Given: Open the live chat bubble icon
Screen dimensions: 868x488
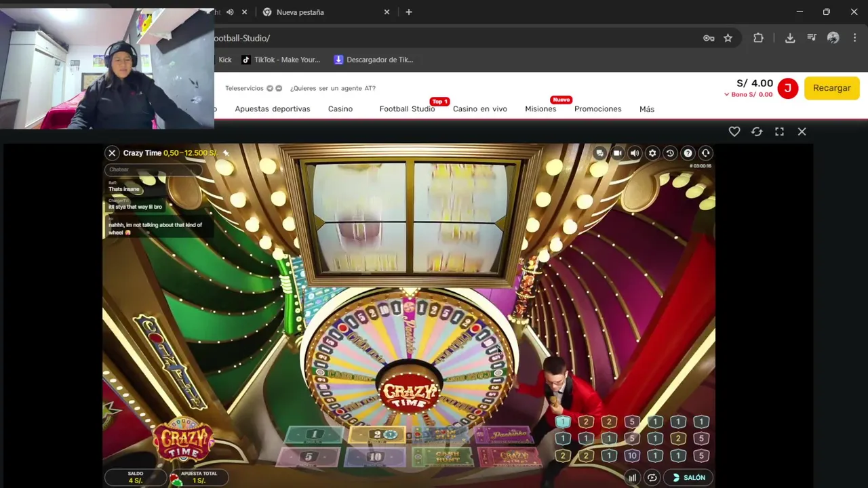Looking at the screenshot, I should pos(599,153).
